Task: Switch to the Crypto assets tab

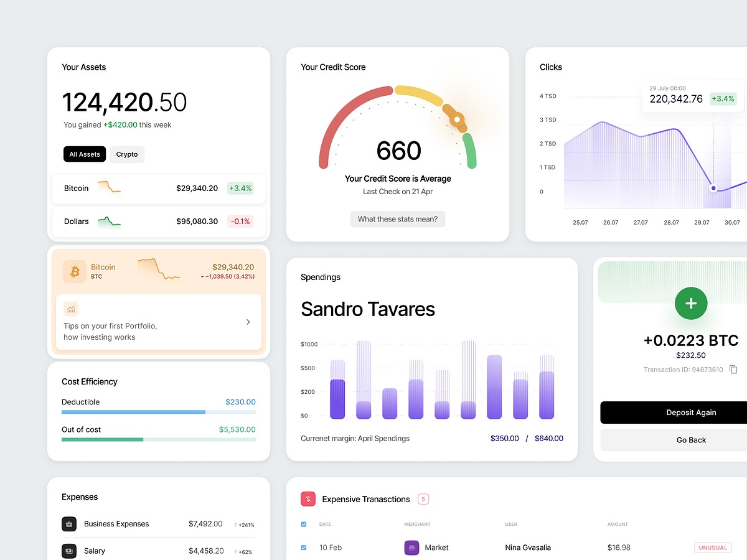Action: [126, 154]
